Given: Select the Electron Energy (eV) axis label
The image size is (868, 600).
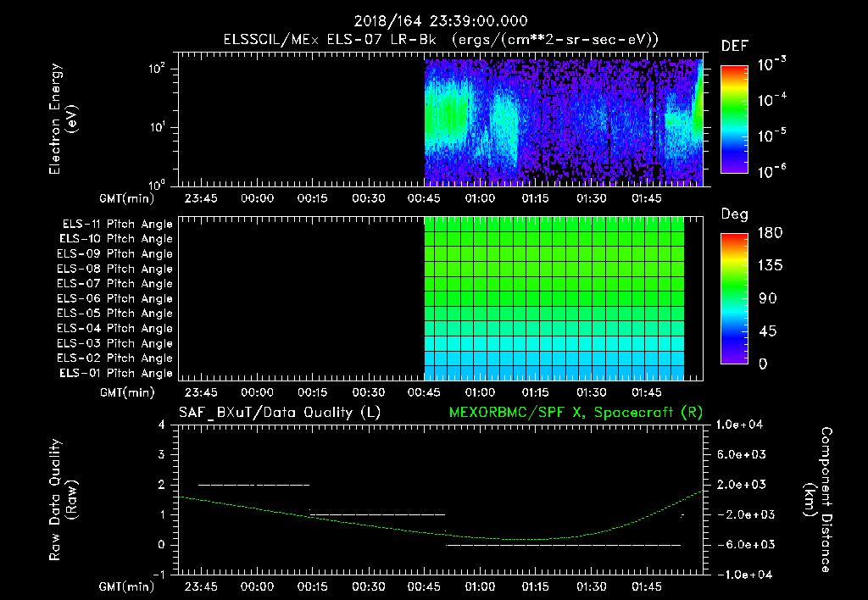Looking at the screenshot, I should 63,119.
